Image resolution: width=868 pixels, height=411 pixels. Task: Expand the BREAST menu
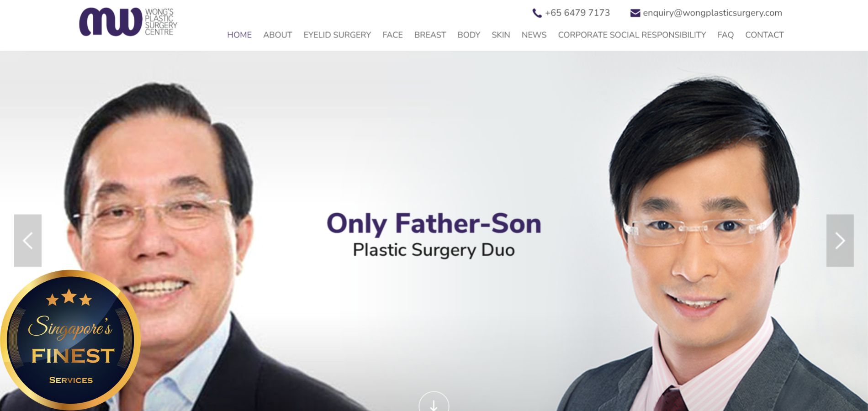click(x=430, y=35)
